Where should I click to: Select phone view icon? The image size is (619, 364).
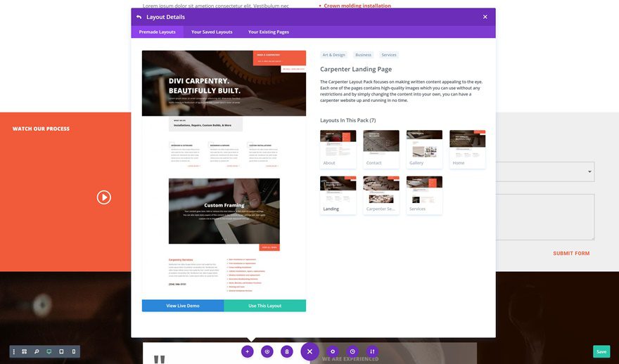(x=73, y=351)
